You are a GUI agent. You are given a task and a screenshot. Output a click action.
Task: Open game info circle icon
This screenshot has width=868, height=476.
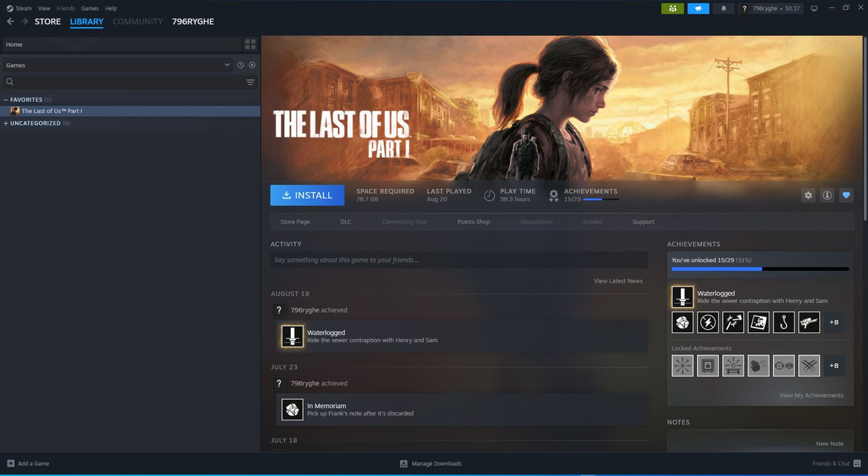pyautogui.click(x=827, y=195)
